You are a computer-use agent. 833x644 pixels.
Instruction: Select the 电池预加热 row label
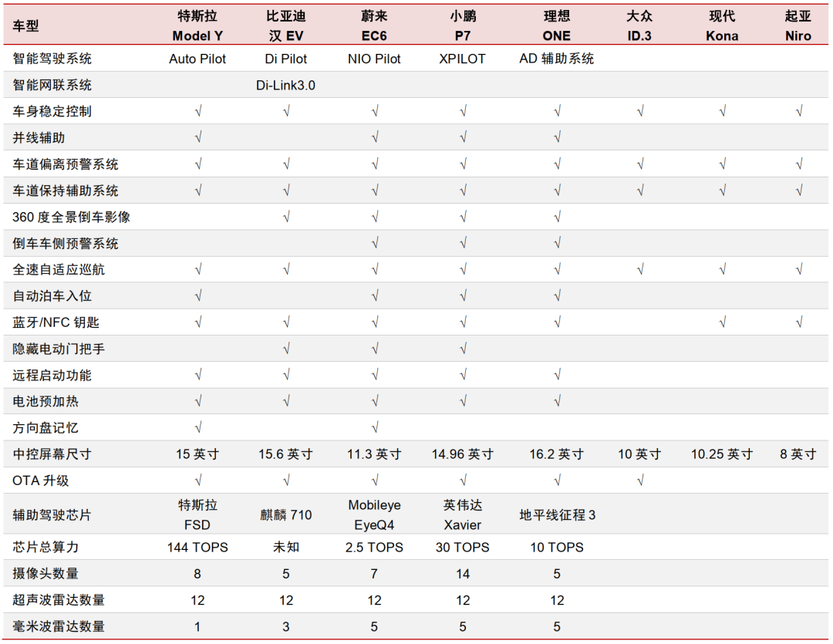[46, 401]
